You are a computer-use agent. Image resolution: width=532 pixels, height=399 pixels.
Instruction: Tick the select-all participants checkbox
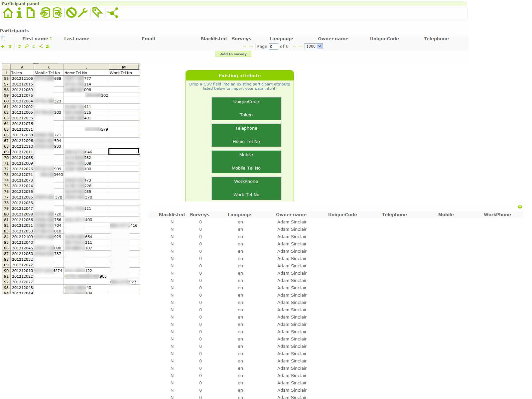[3, 38]
